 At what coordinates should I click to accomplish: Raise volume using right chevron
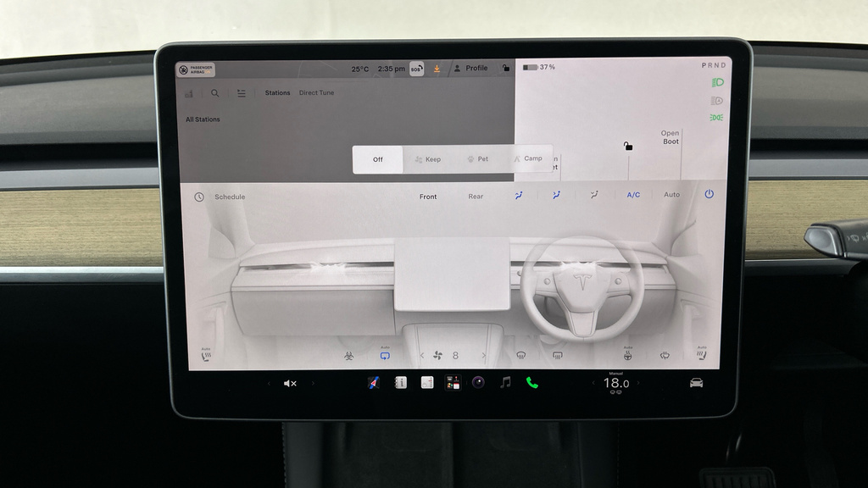point(313,383)
